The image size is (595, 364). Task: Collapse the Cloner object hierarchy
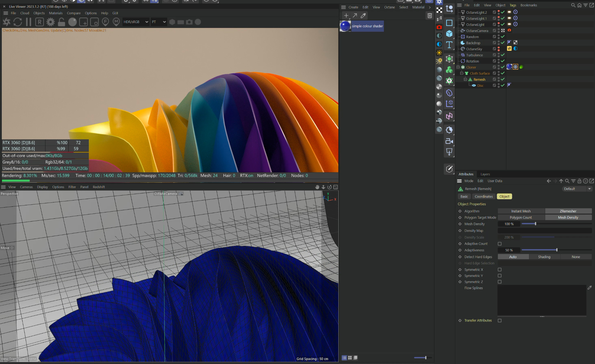tap(458, 67)
